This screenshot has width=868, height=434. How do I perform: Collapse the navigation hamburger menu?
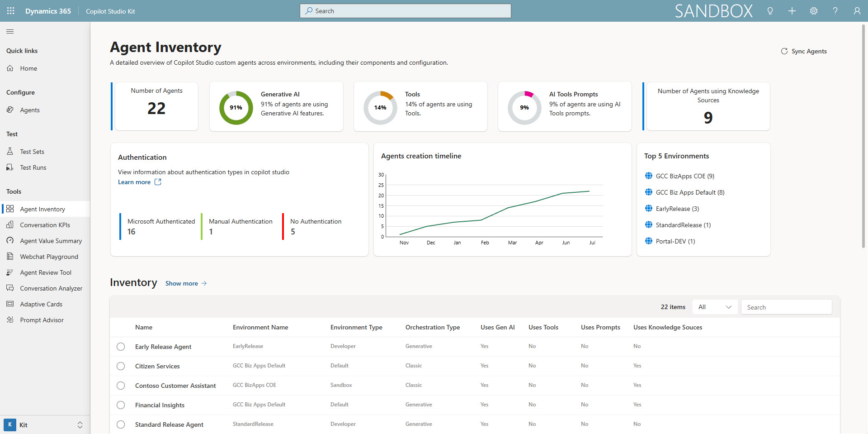click(10, 32)
